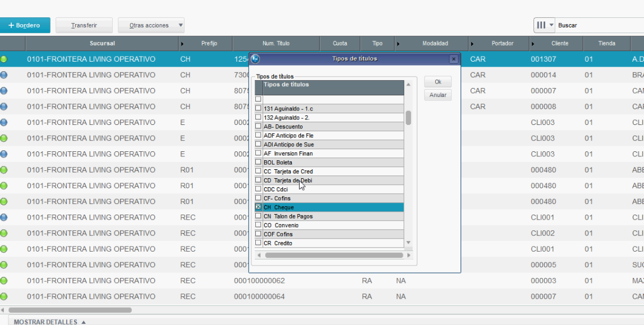The width and height of the screenshot is (644, 325).
Task: Click the scroll down arrow in type list
Action: (408, 243)
